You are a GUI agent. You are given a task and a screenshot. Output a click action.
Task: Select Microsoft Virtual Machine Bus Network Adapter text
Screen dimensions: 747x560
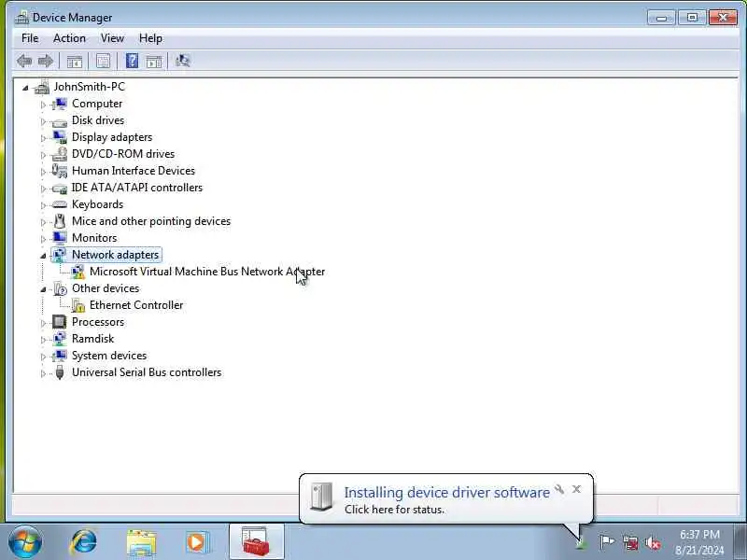(x=207, y=272)
